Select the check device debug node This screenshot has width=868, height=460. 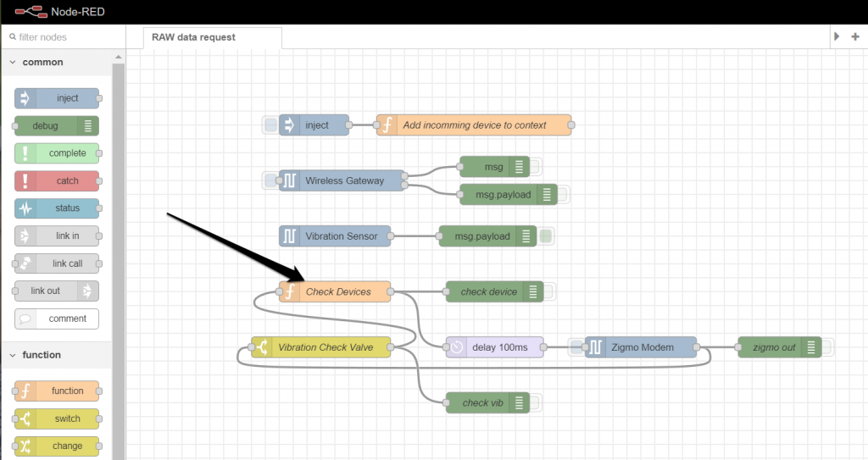[494, 291]
